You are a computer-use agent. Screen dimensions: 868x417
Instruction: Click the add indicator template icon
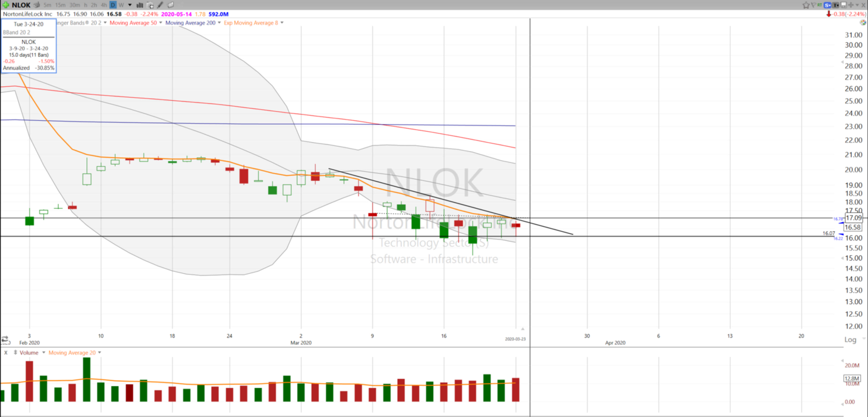point(150,5)
